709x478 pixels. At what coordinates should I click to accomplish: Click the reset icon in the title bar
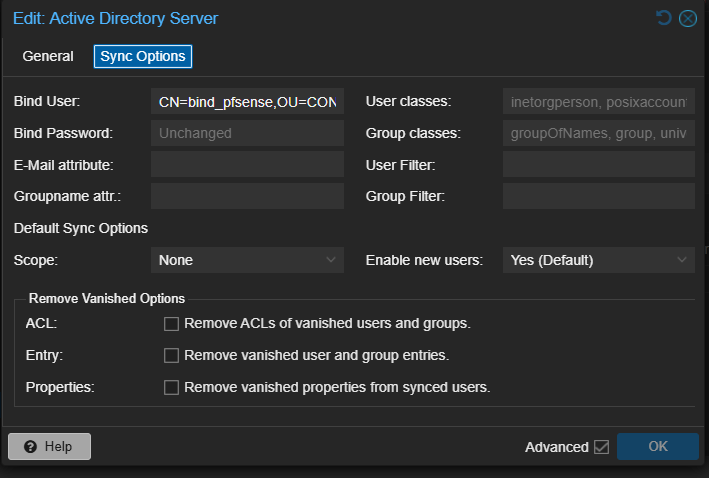point(664,18)
